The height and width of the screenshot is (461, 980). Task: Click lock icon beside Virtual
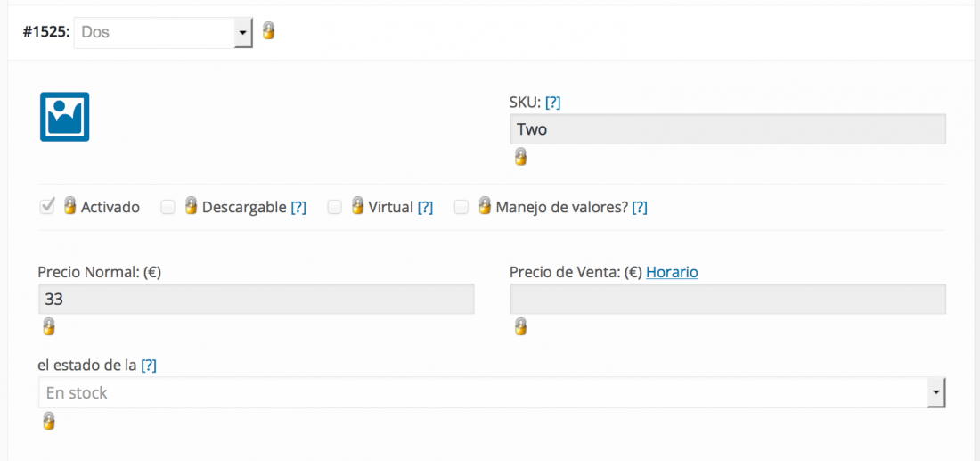pos(357,206)
